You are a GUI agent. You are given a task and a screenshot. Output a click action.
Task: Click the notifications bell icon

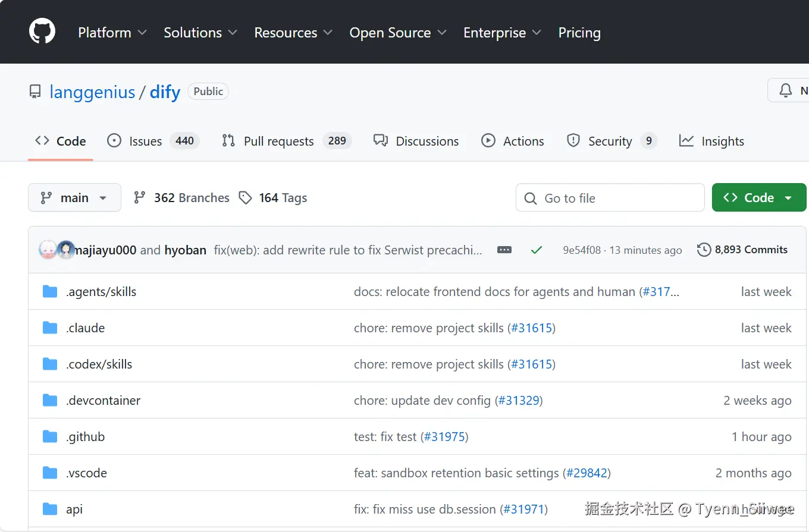(x=786, y=90)
